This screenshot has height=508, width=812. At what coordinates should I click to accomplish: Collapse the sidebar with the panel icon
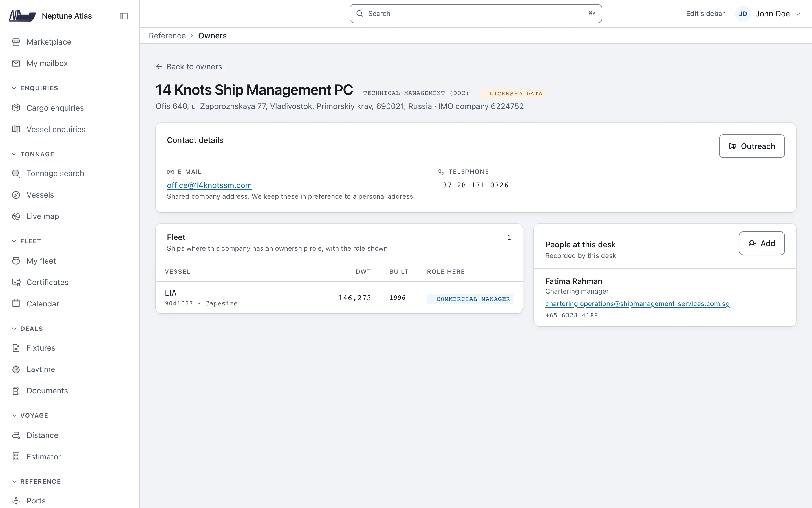124,16
